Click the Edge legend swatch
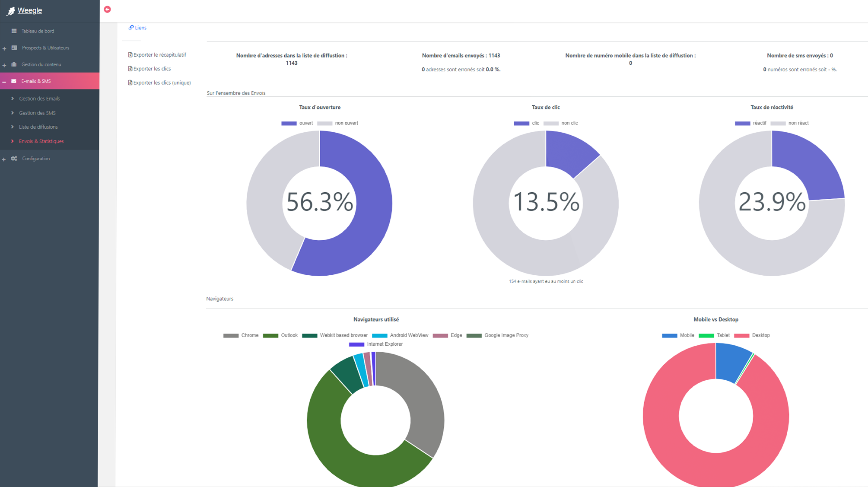868x487 pixels. [x=440, y=336]
